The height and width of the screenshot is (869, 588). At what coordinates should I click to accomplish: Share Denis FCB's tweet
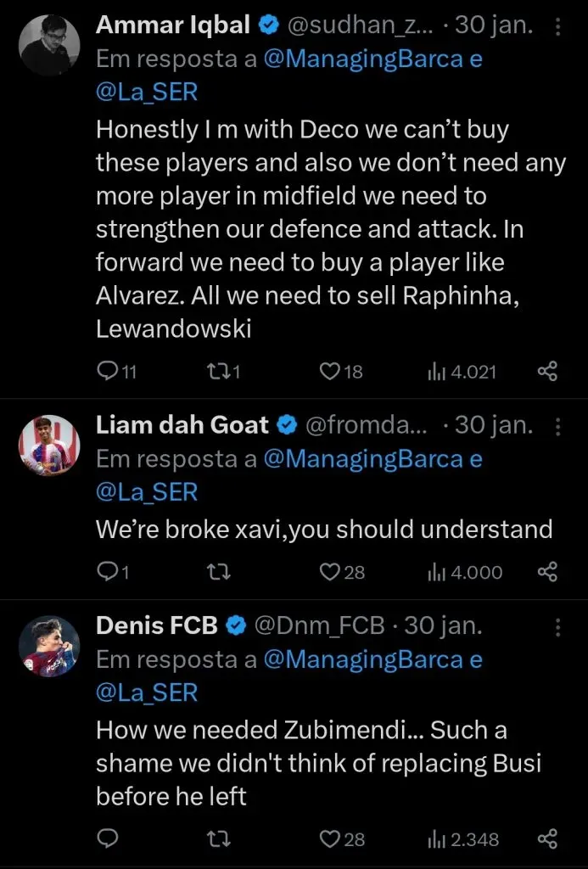point(548,839)
